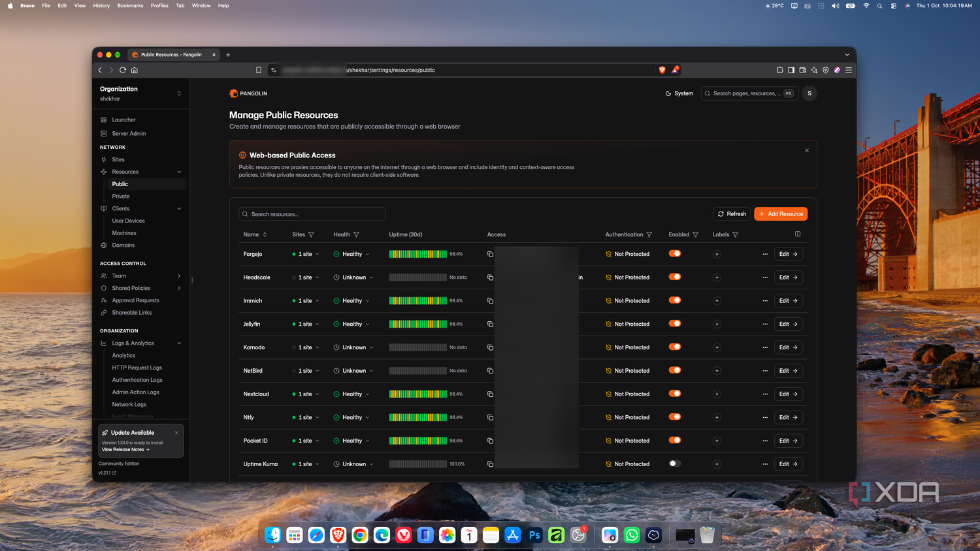Disable the Headscale resource toggle
This screenshot has width=980, height=551.
[x=675, y=277]
